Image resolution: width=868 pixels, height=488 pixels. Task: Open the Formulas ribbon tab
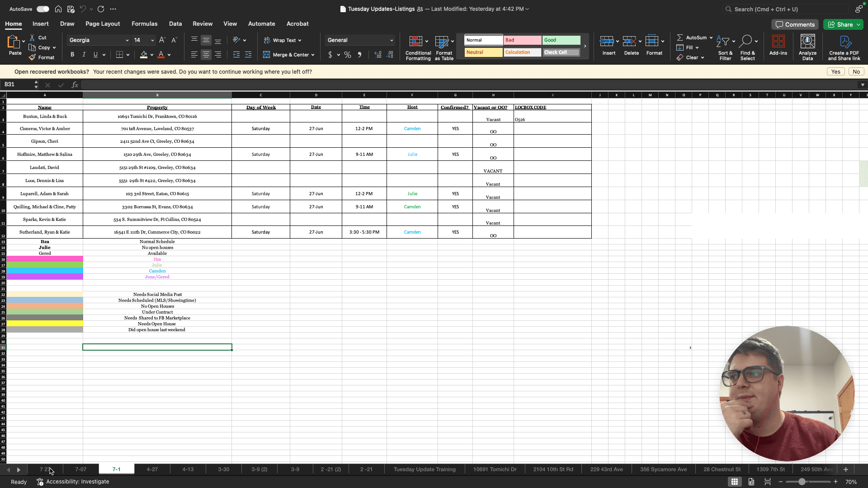pos(145,24)
